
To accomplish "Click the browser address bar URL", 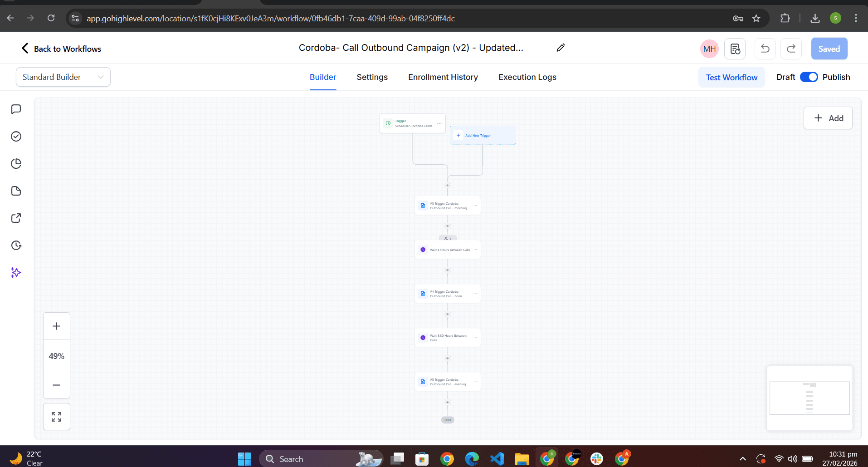I will click(271, 18).
